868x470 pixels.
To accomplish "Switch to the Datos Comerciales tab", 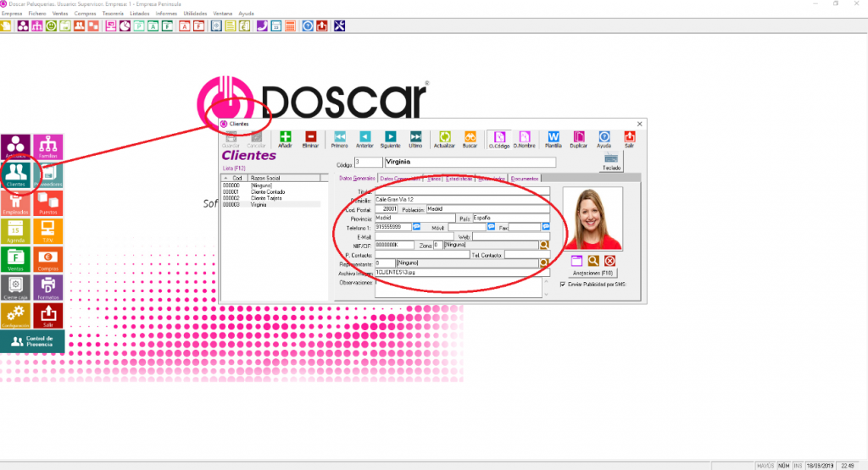I will click(400, 179).
